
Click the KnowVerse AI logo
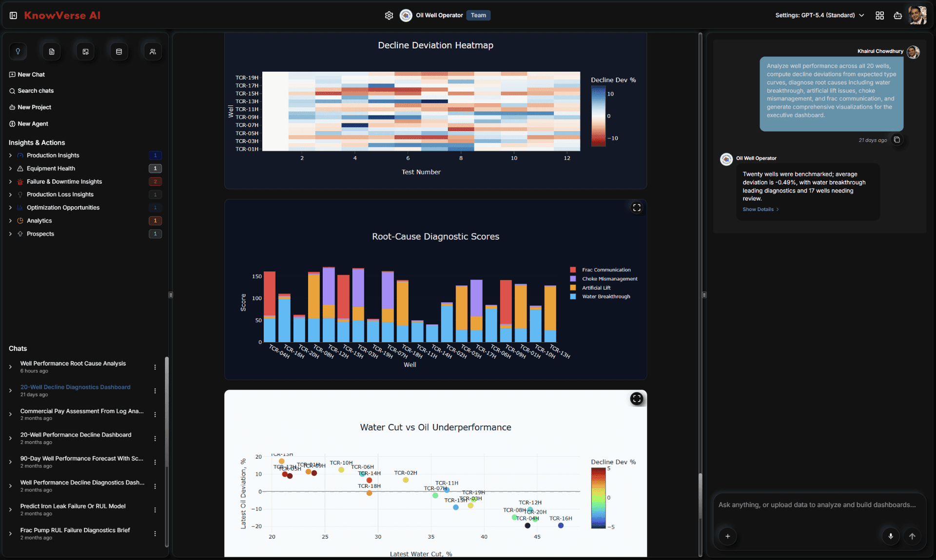click(62, 16)
